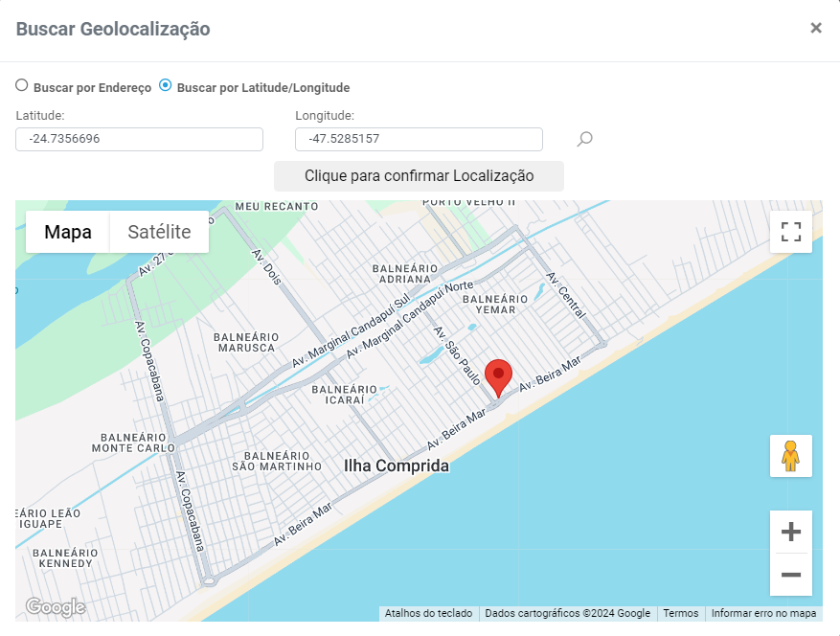The height and width of the screenshot is (636, 840).
Task: Zoom in the map with plus button
Action: pos(790,532)
